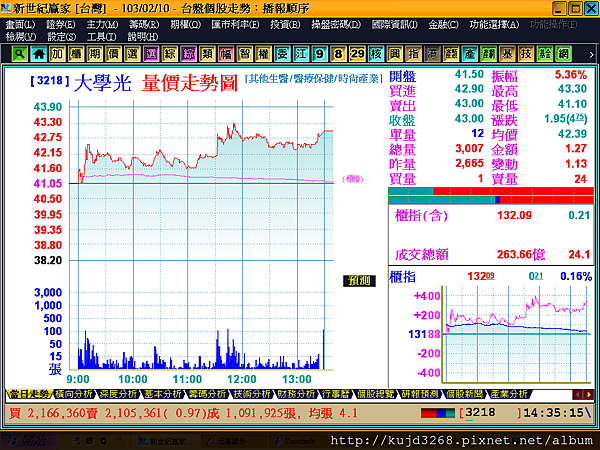The image size is (600, 450).
Task: Open the 主力(M) menu
Action: click(x=102, y=25)
